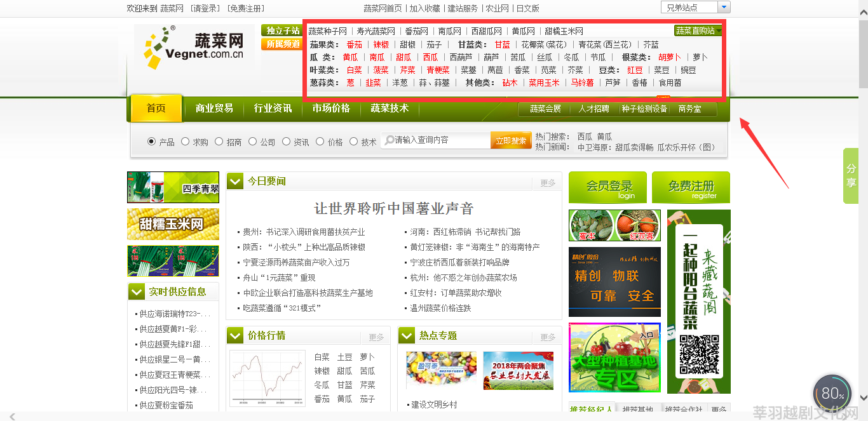Click the chevron icon beside 热点专题
This screenshot has width=868, height=421.
click(x=407, y=335)
